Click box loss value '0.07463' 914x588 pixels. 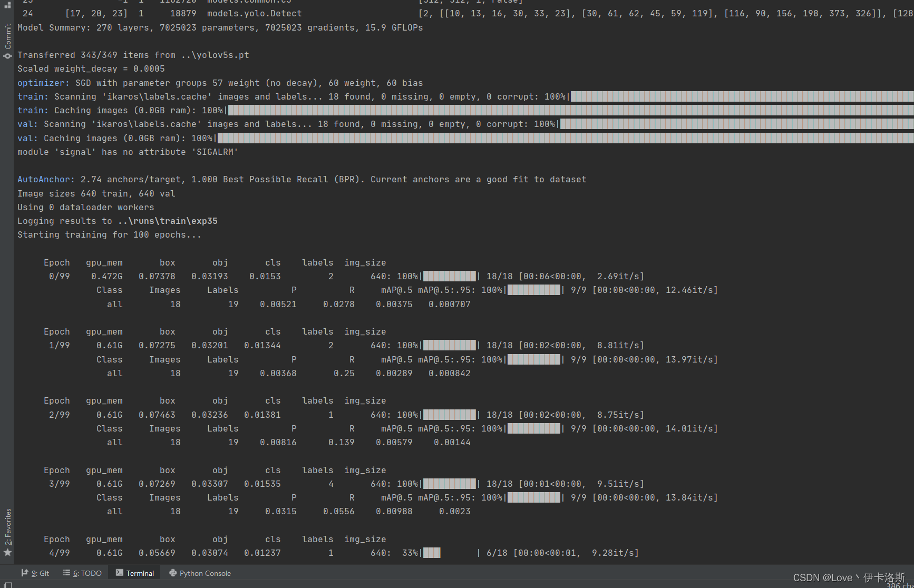(x=157, y=415)
